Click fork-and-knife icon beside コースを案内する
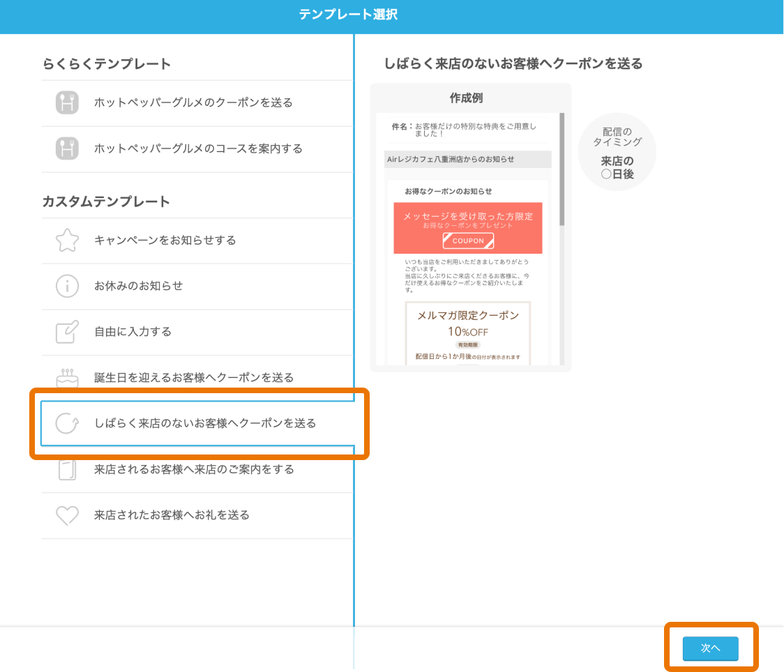The width and height of the screenshot is (784, 672). (67, 148)
